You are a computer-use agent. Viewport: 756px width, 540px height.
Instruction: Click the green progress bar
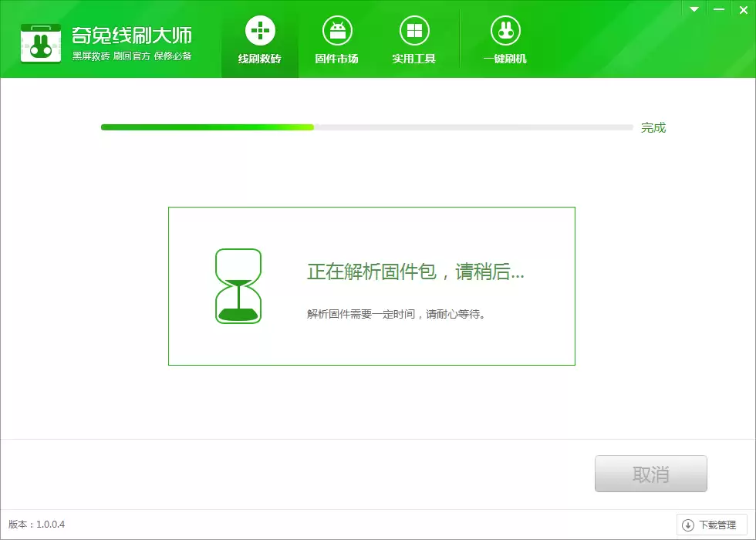(208, 127)
